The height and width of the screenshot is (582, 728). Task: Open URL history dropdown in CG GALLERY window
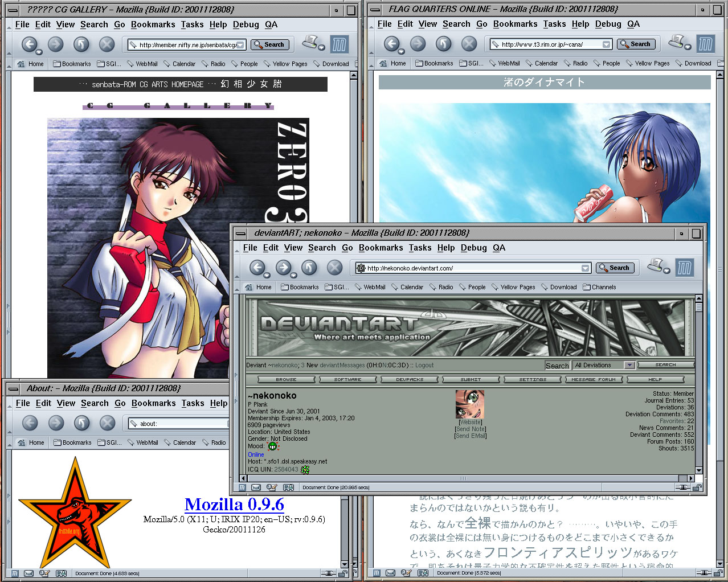241,45
